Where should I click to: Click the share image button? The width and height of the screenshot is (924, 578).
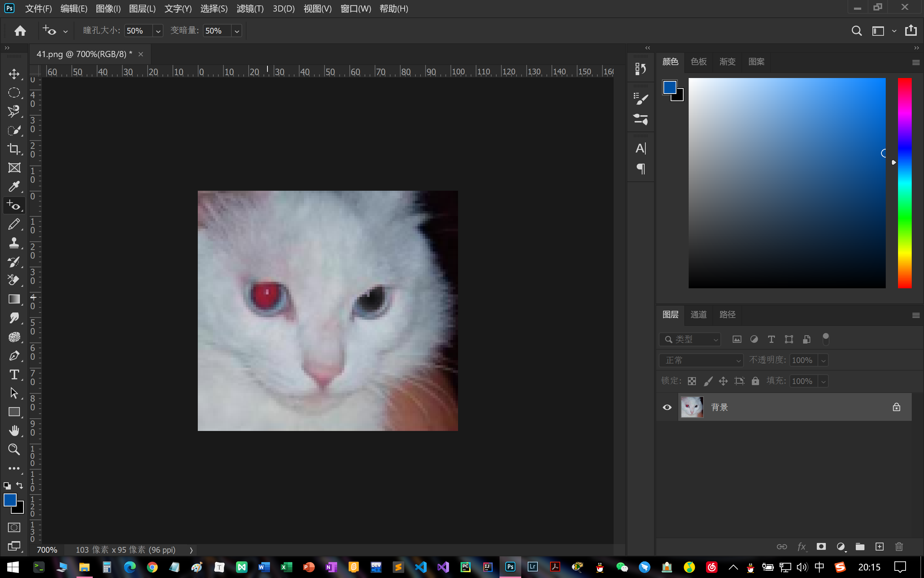[911, 31]
